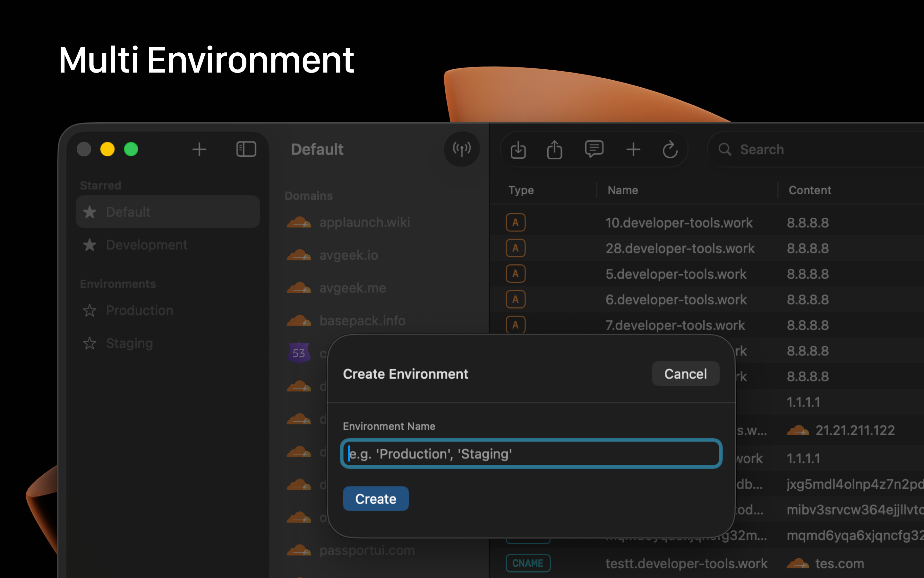Click Cloudflare icon beside applaunch.wiki
This screenshot has width=924, height=578.
tap(299, 222)
